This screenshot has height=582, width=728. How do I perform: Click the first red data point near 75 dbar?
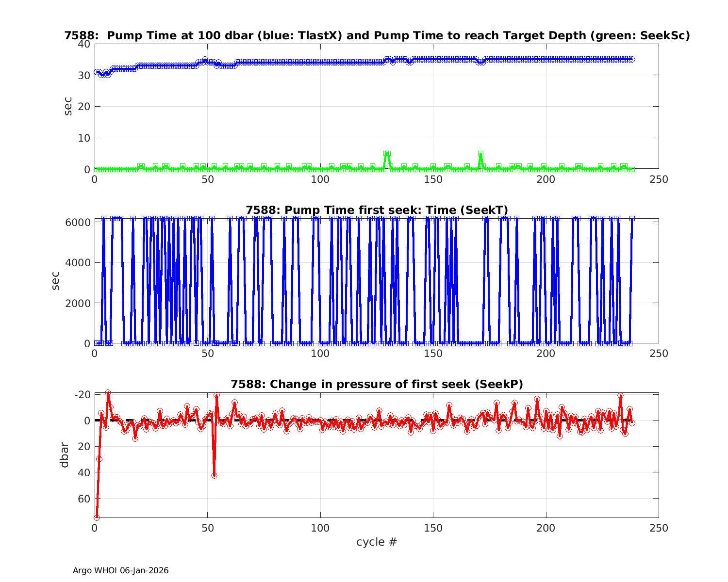tap(97, 517)
